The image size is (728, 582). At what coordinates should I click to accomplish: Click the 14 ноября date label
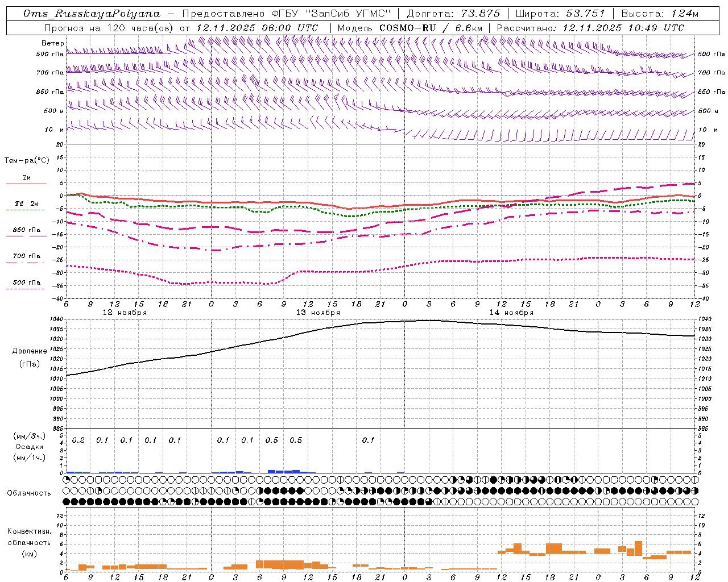511,313
